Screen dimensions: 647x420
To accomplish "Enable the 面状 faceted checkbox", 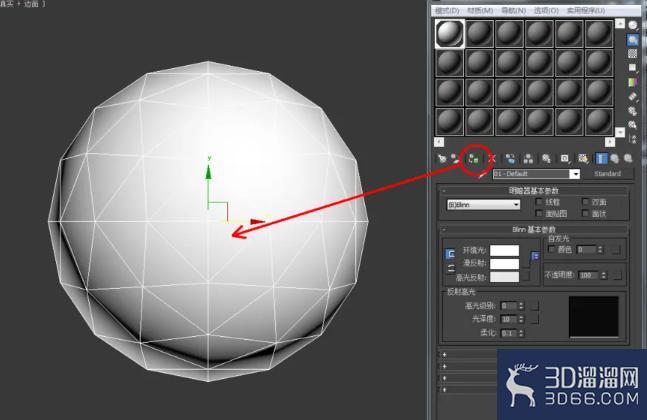I will (585, 213).
